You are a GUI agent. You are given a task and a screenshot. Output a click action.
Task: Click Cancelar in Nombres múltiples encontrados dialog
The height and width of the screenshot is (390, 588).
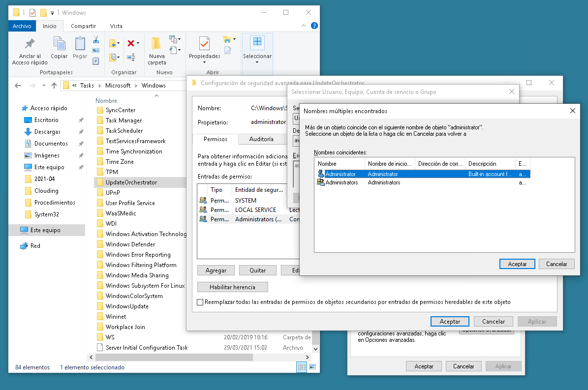coord(557,264)
